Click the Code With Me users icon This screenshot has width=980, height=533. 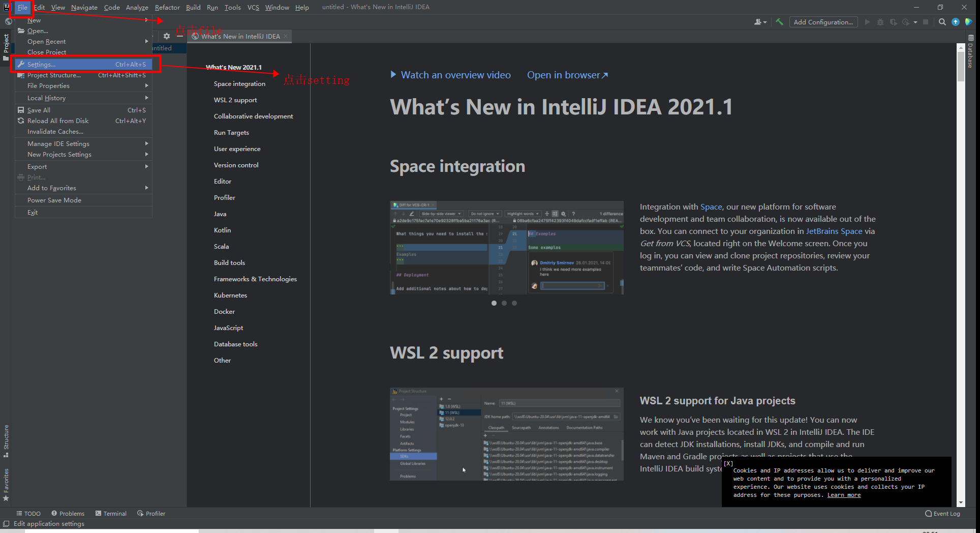[760, 22]
